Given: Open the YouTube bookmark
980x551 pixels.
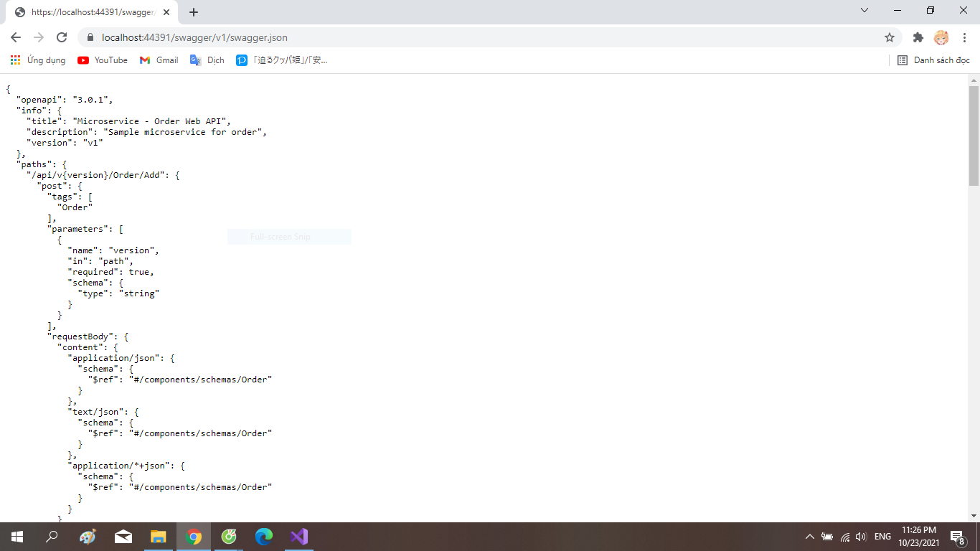Looking at the screenshot, I should 102,60.
